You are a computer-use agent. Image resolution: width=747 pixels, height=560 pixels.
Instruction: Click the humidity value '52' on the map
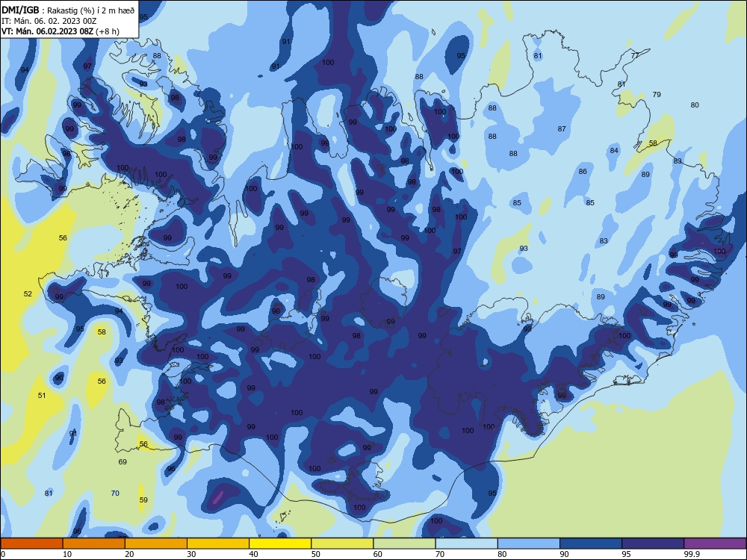coord(28,293)
